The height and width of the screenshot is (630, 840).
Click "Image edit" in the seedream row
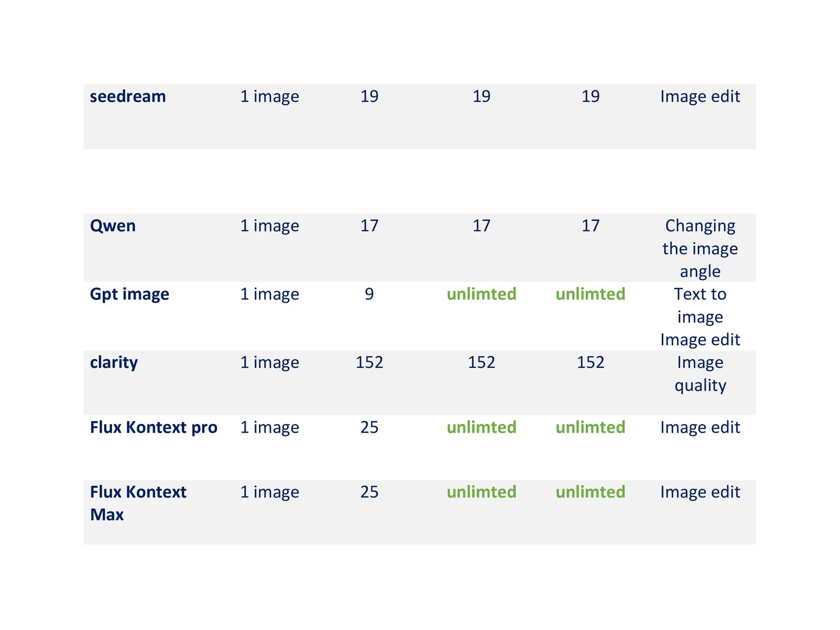(x=700, y=97)
